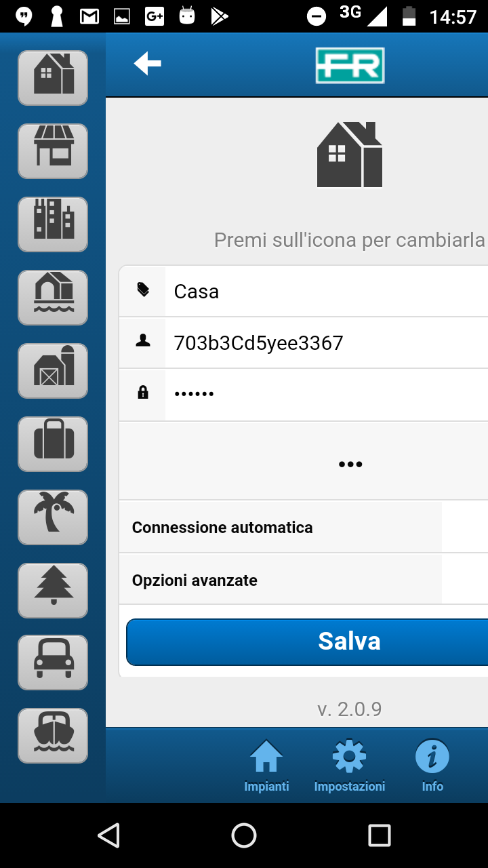Expand the three-dots options row

coord(350,465)
